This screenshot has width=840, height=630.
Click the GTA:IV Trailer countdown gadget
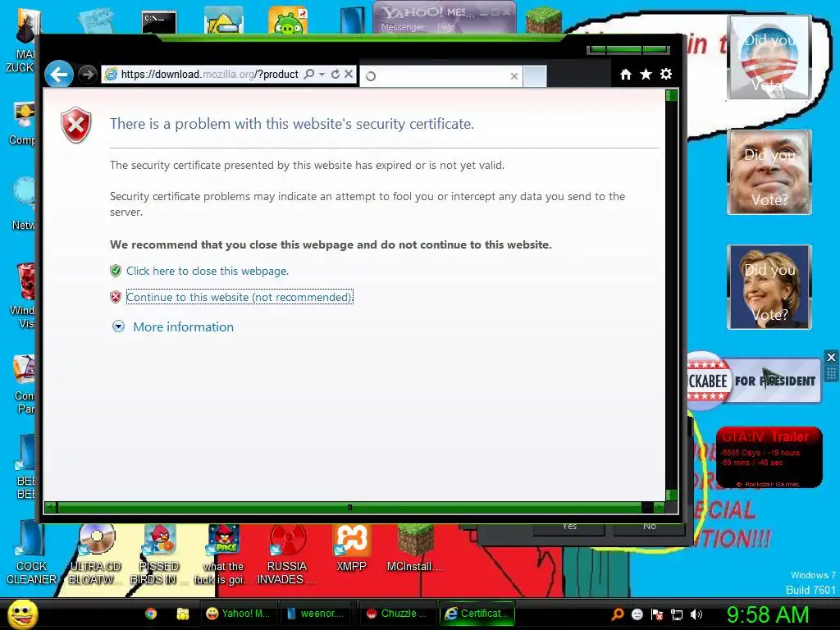[x=769, y=457]
